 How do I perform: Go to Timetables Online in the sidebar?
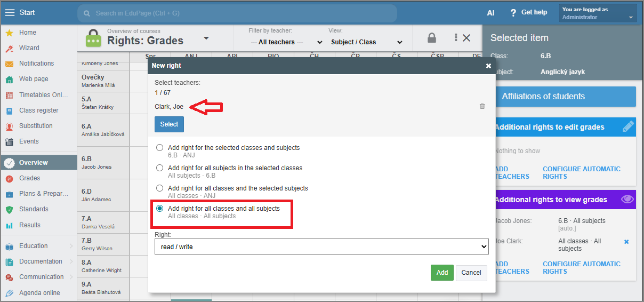(44, 95)
